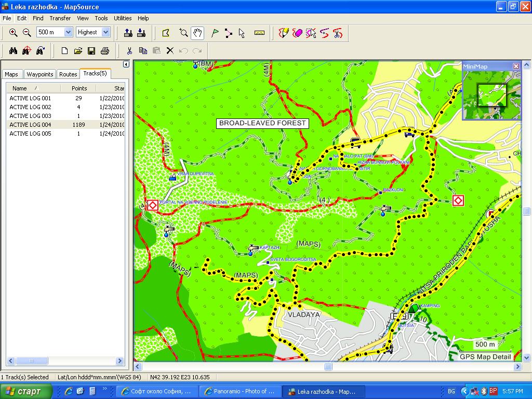Viewport: 532px width, 399px height.
Task: Open the Transfer menu
Action: click(x=60, y=18)
